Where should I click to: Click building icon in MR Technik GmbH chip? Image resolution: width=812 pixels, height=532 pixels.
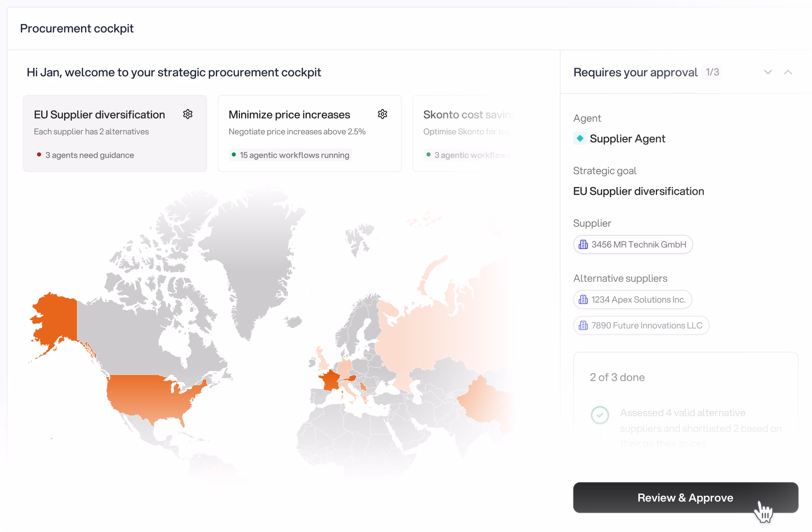[583, 245]
